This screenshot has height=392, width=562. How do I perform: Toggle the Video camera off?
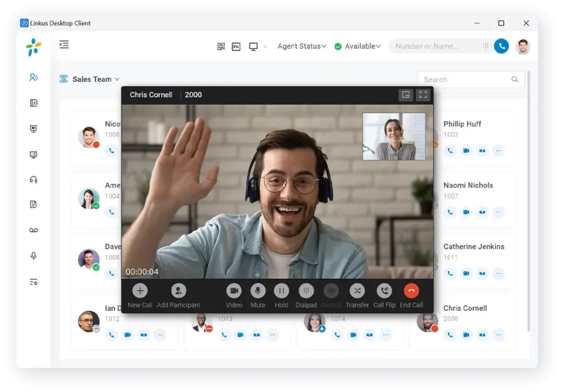pyautogui.click(x=234, y=291)
